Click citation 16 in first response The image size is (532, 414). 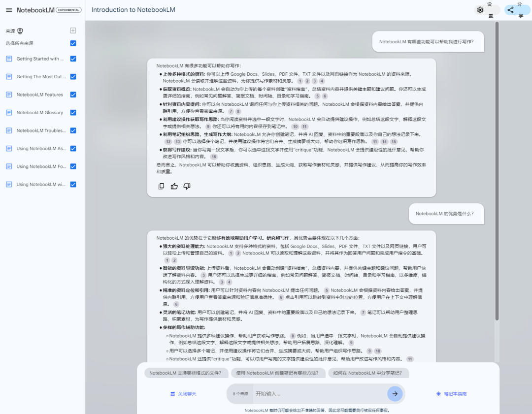coord(214,157)
